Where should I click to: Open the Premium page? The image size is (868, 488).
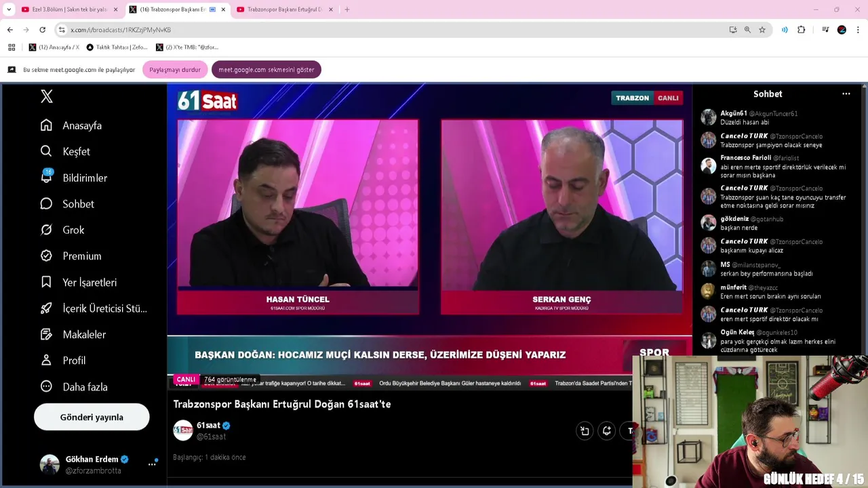pyautogui.click(x=71, y=256)
